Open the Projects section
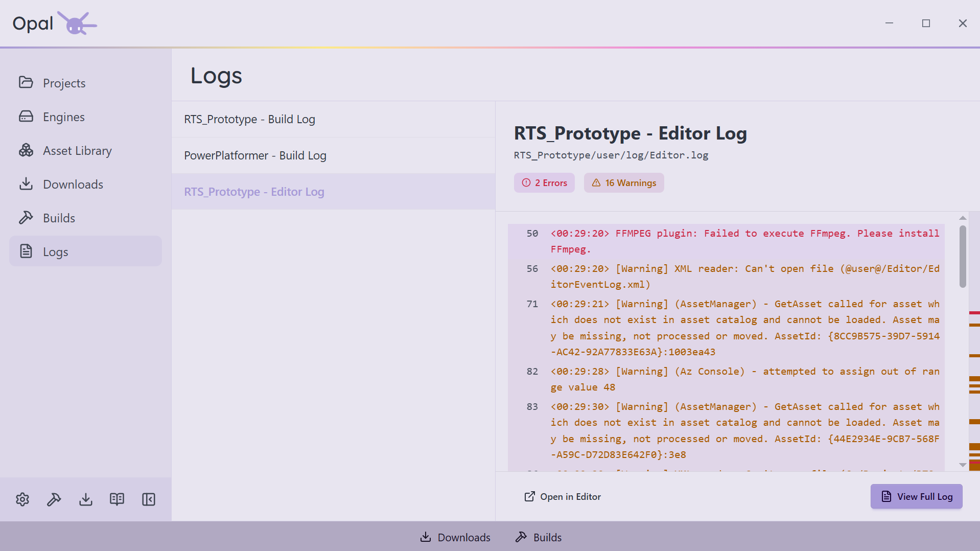Image resolution: width=980 pixels, height=551 pixels. (85, 83)
